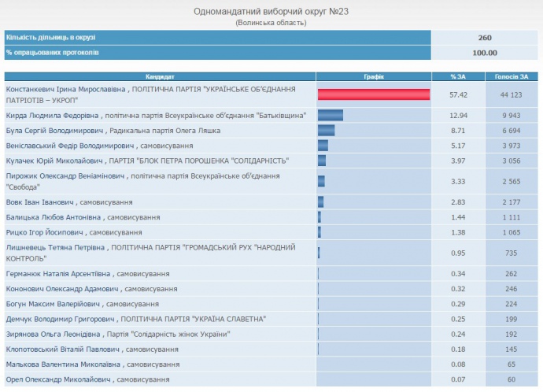Click the graph bar for Була Сергій
The height and width of the screenshot is (392, 543).
(327, 130)
